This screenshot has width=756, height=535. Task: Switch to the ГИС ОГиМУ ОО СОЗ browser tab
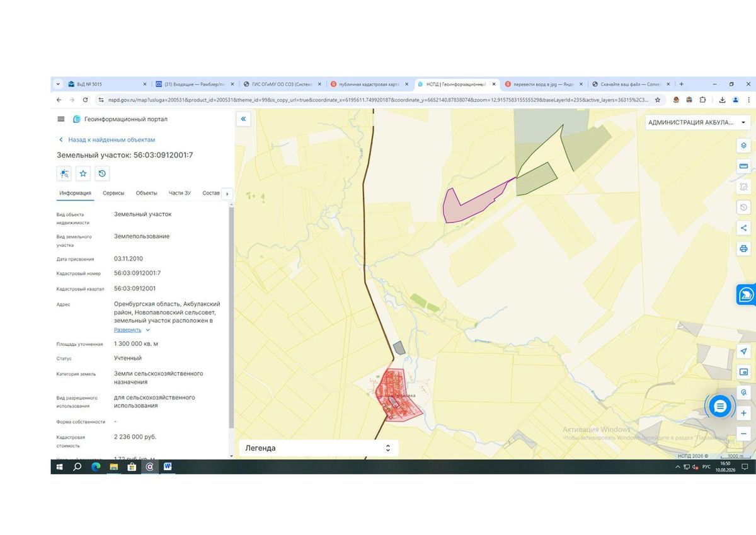pos(282,84)
